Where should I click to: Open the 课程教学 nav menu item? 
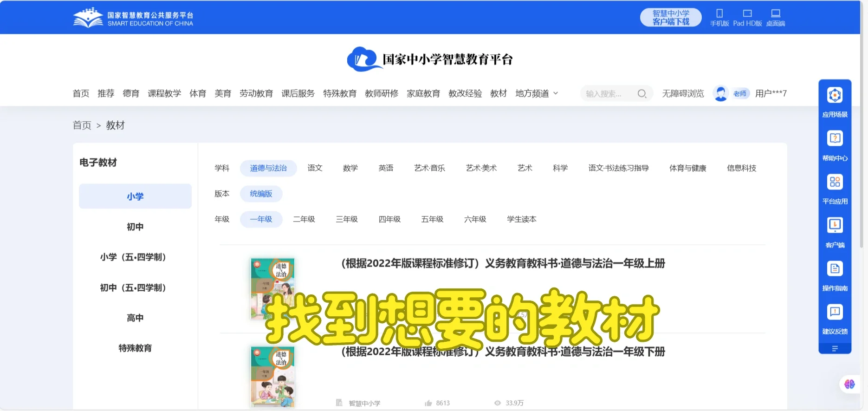coord(164,94)
